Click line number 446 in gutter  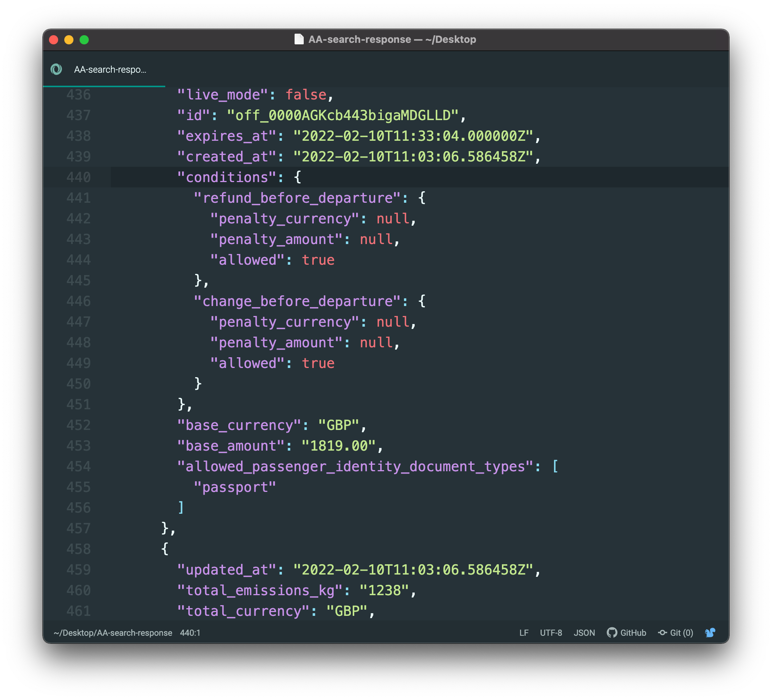coord(78,301)
